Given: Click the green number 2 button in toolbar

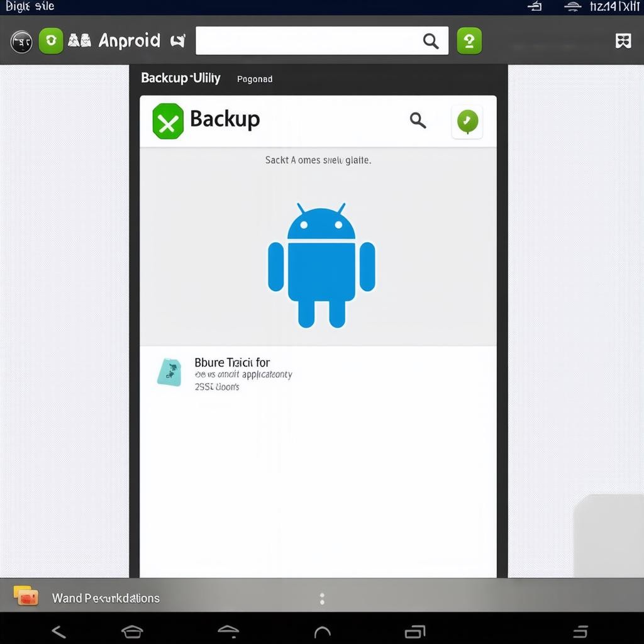Looking at the screenshot, I should [469, 41].
